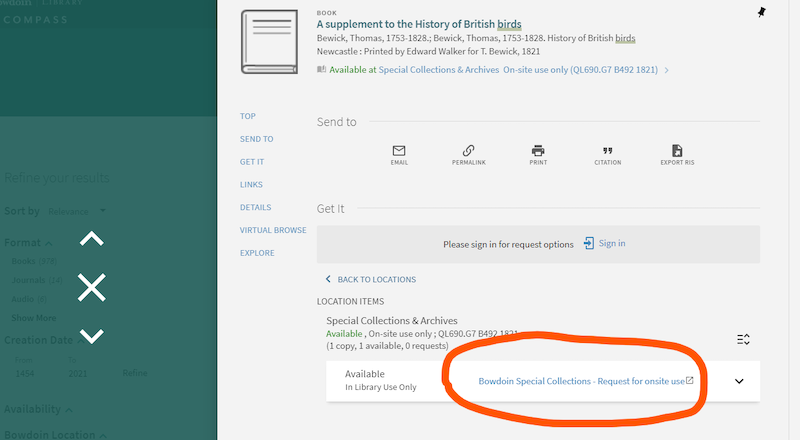Viewport: 800px width, 440px height.
Task: Click the Permalink chain icon
Action: (468, 151)
